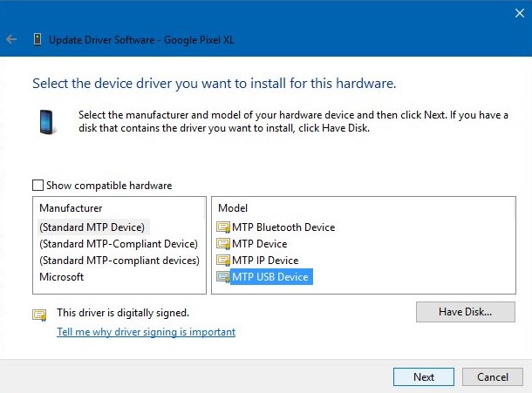Click the Model column header
The height and width of the screenshot is (393, 532).
[x=233, y=208]
